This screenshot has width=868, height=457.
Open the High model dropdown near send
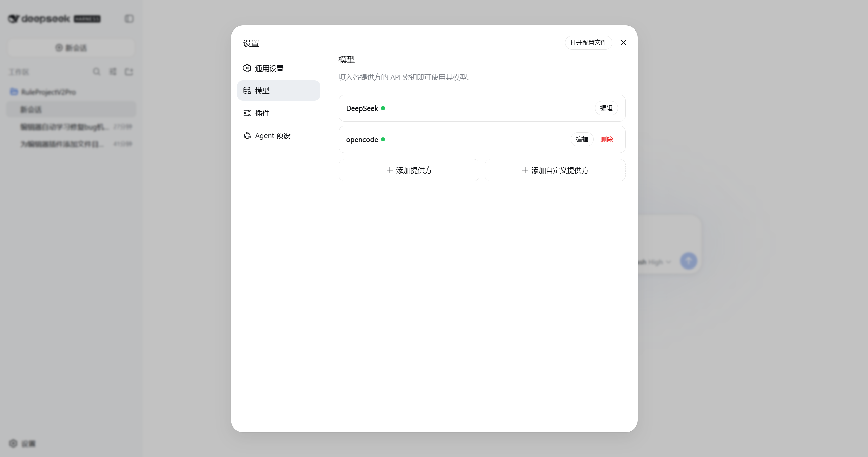pyautogui.click(x=654, y=262)
